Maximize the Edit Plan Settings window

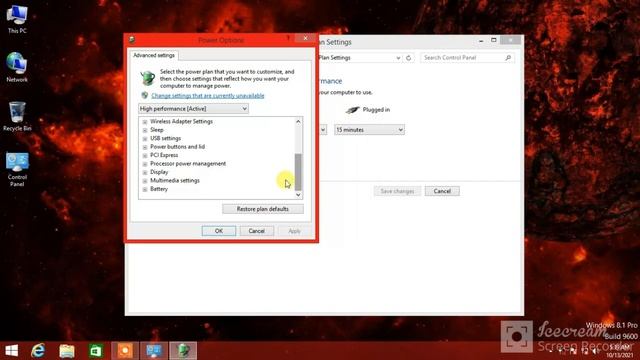pos(493,40)
